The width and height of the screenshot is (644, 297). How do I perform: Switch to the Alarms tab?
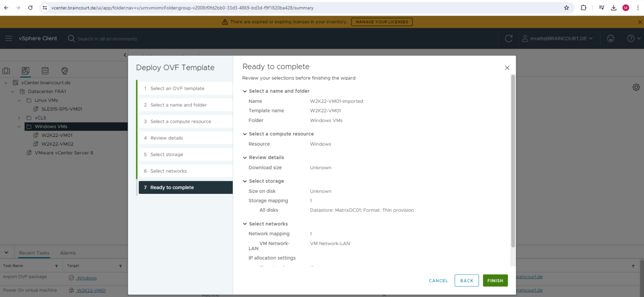click(68, 253)
